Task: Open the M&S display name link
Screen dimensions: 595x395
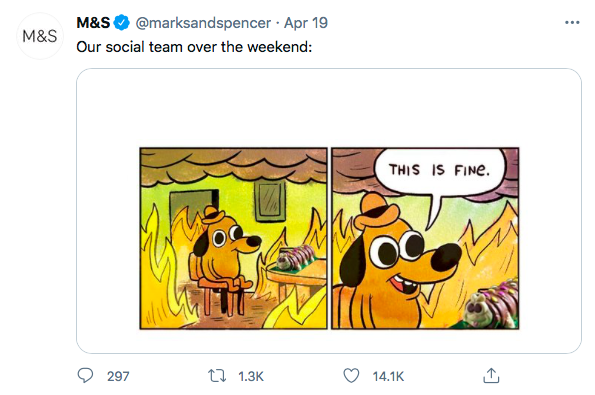Action: pos(93,23)
